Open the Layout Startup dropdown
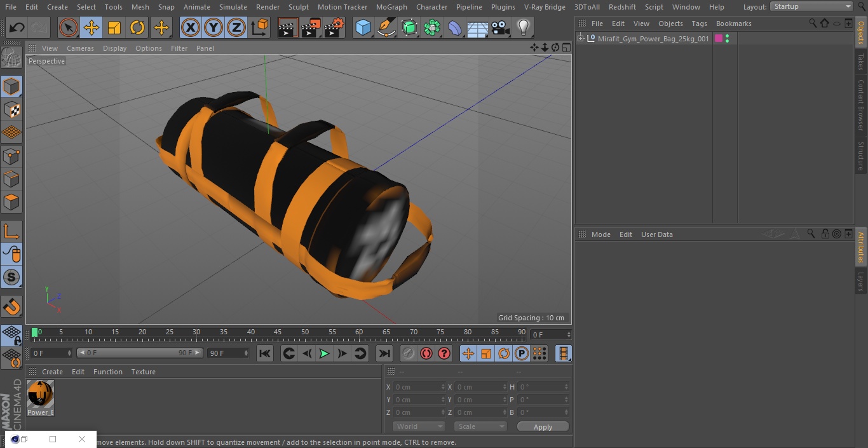868x448 pixels. 812,6
